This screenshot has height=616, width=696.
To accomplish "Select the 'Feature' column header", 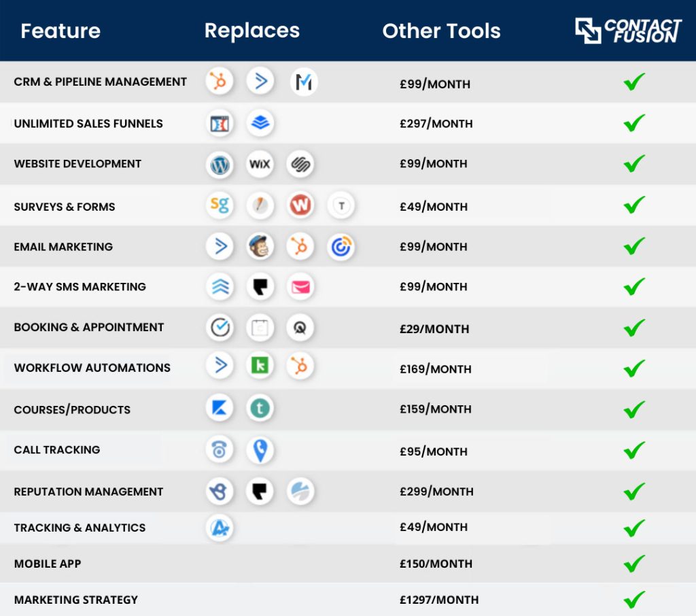I will (60, 31).
